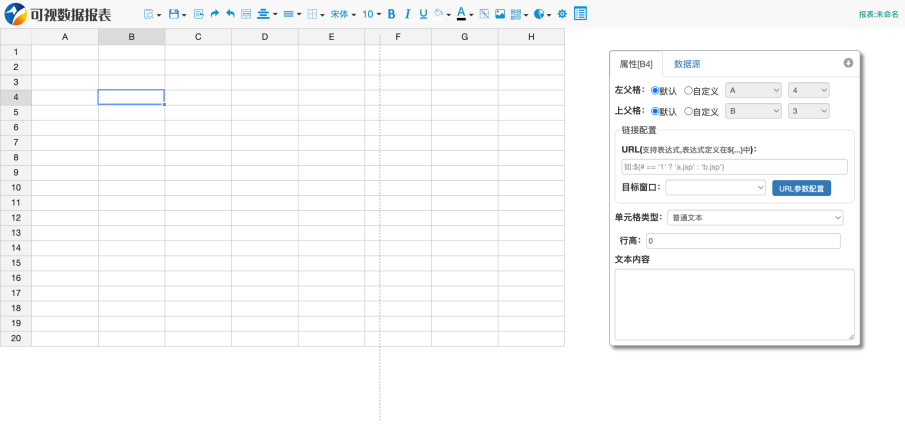Click the URL参数配置 button
This screenshot has width=905, height=442.
click(802, 188)
